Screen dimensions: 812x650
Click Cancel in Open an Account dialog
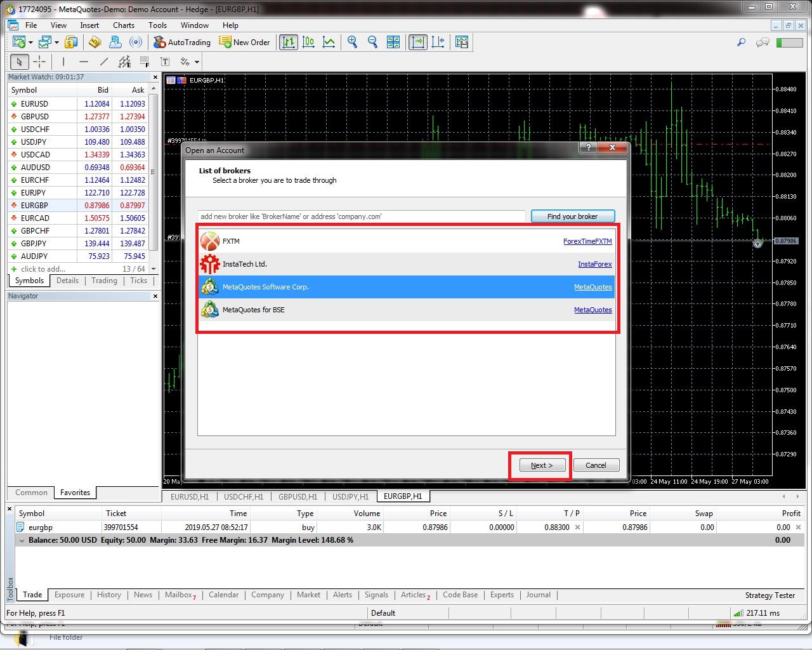click(596, 465)
